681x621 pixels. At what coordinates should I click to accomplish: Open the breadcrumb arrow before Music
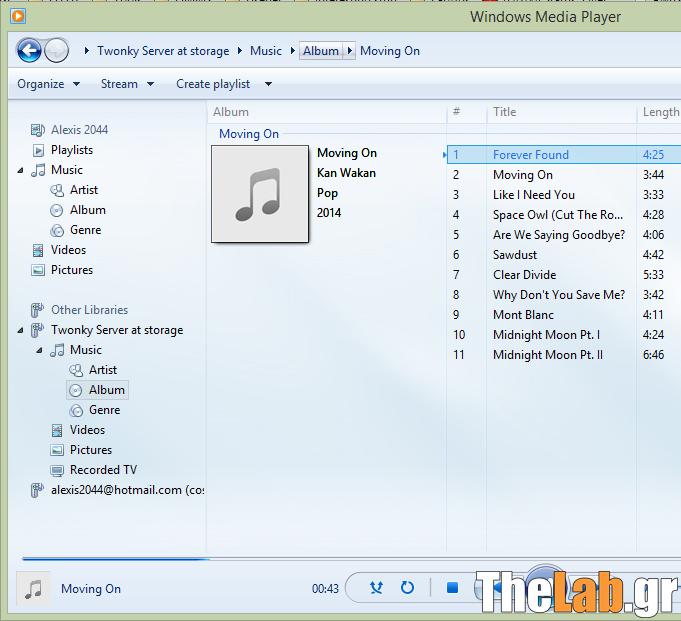(240, 51)
